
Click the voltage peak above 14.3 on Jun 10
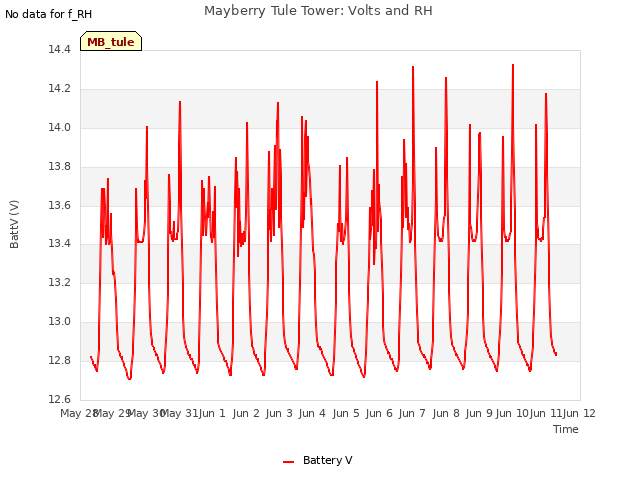tap(513, 65)
